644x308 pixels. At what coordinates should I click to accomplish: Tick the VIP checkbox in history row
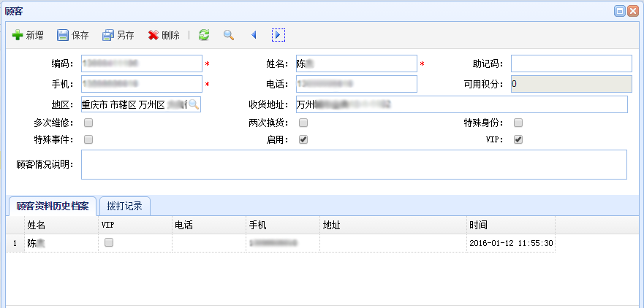coord(109,243)
